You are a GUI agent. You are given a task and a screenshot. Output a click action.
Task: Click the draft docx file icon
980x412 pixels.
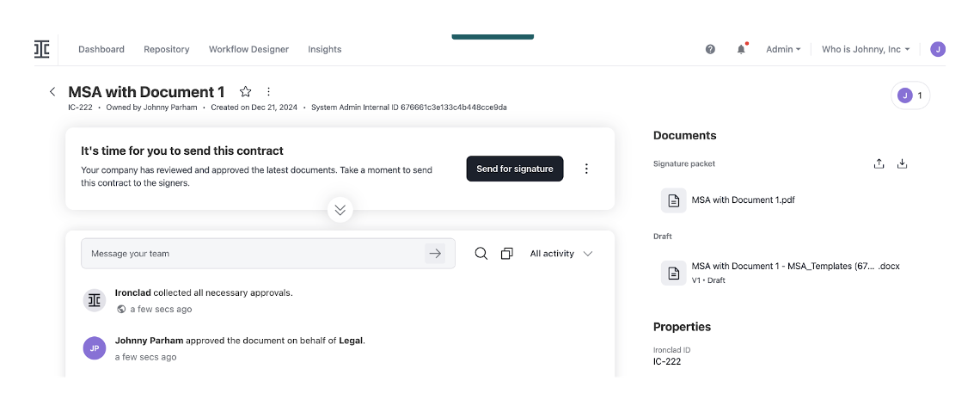pyautogui.click(x=673, y=274)
